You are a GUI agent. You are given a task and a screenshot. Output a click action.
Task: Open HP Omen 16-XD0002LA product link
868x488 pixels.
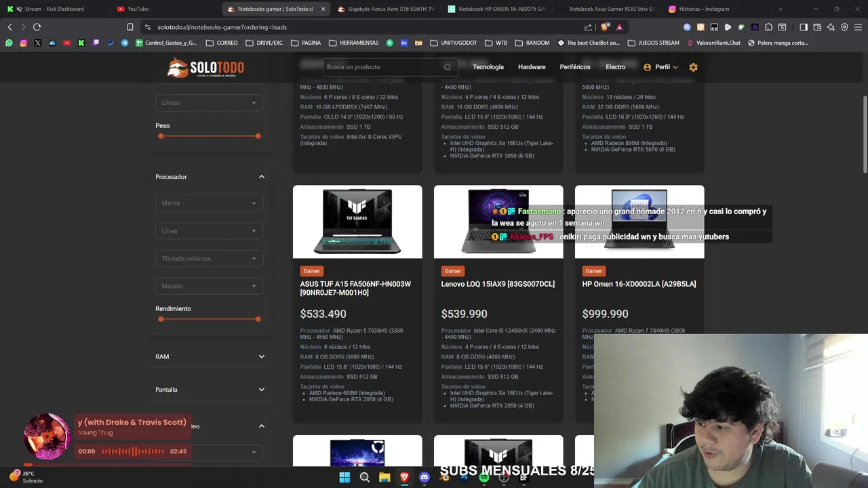[x=639, y=284]
